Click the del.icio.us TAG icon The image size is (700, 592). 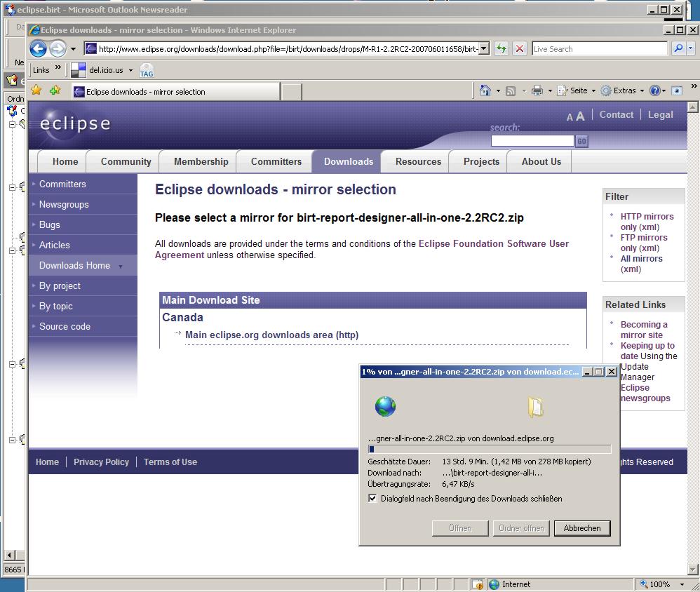coord(146,70)
